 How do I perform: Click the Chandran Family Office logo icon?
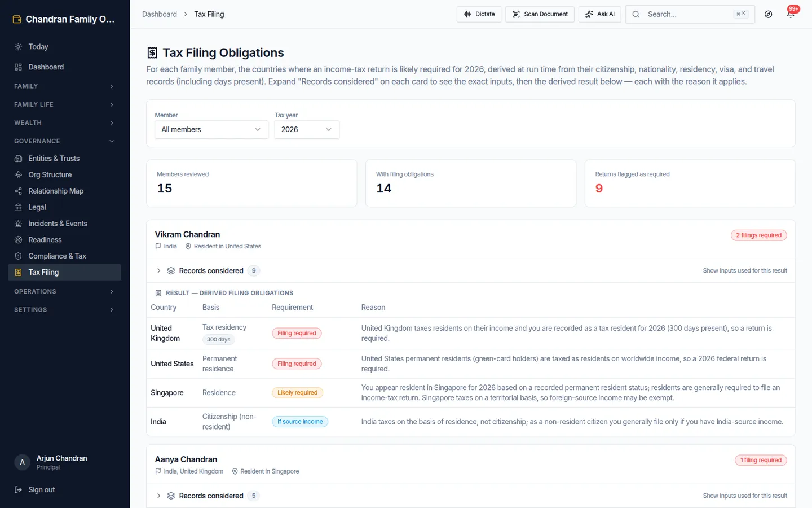[x=17, y=19]
